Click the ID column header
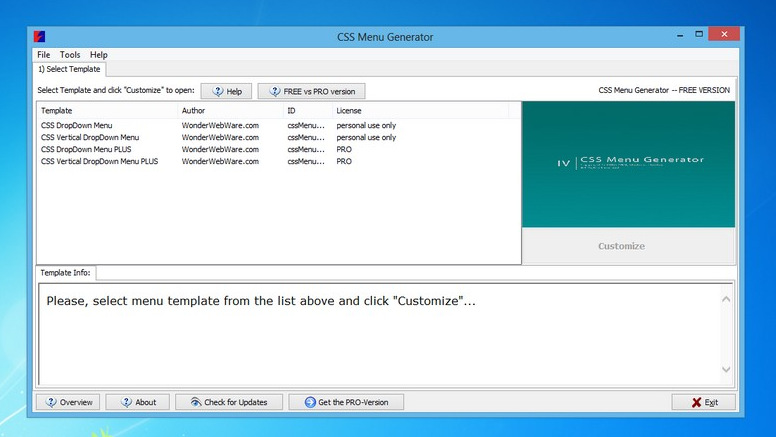This screenshot has height=437, width=776. (308, 110)
